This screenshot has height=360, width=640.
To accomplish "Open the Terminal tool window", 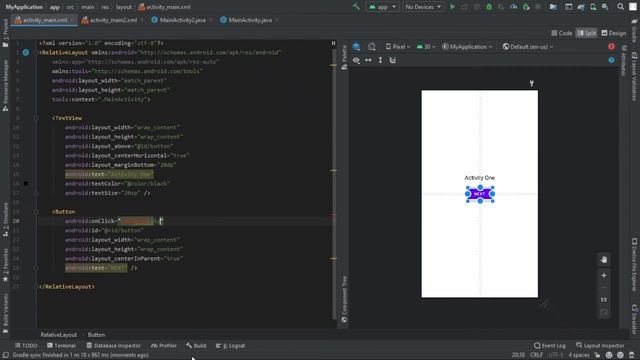I will (x=61, y=346).
